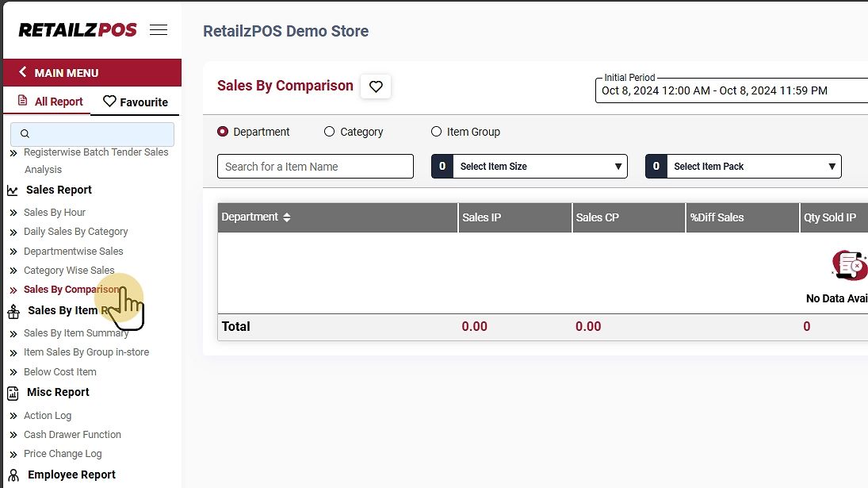Open the Departmentwise Sales report
Screen dimensions: 868x488
click(x=73, y=251)
